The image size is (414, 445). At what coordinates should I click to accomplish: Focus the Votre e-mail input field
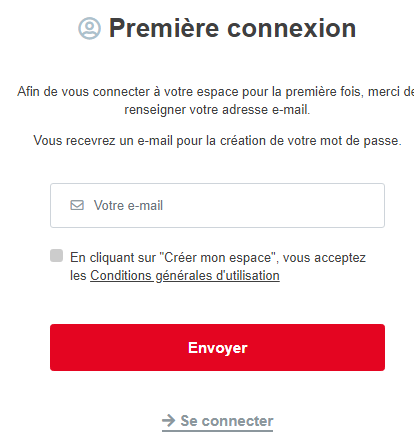click(x=217, y=205)
